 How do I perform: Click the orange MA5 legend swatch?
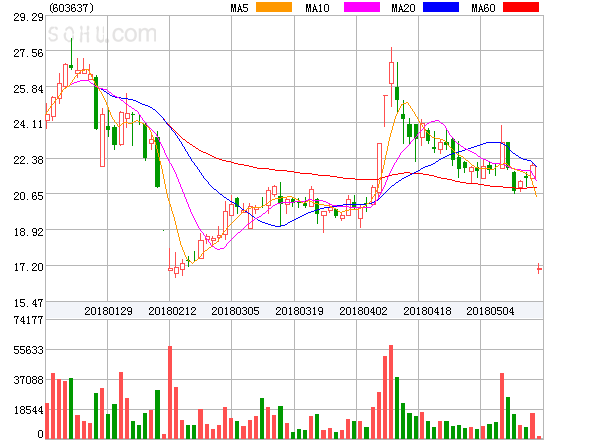click(274, 7)
